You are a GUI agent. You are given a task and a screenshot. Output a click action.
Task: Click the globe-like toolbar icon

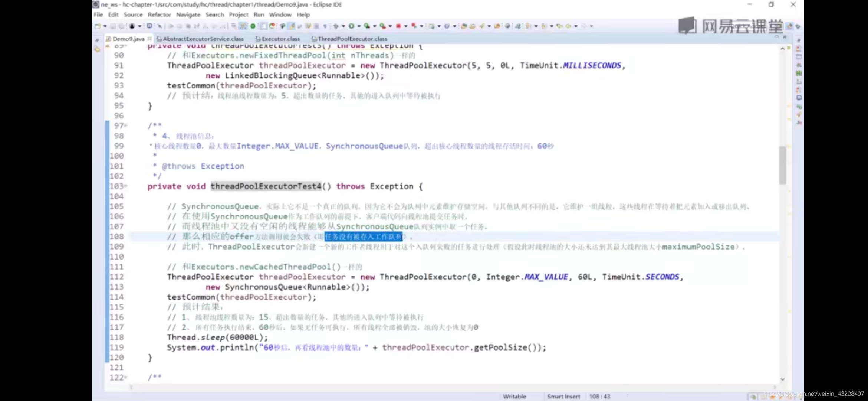[507, 26]
